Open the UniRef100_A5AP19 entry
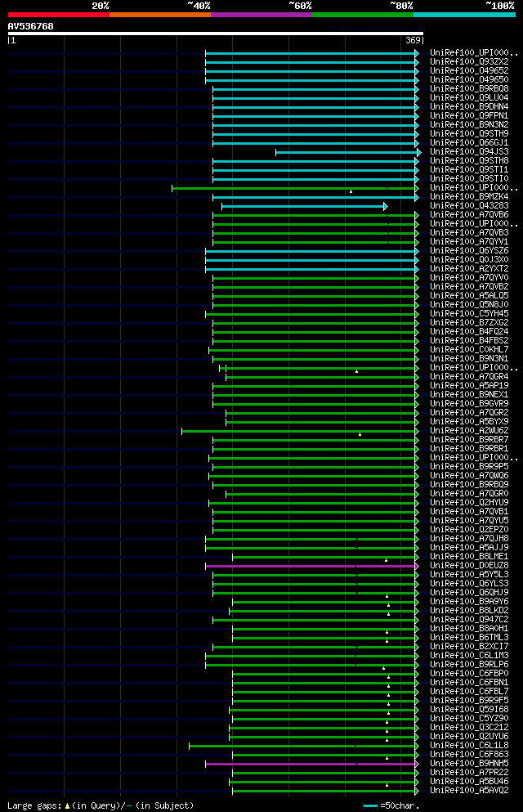Screen dimensions: 523x812 click(x=469, y=386)
